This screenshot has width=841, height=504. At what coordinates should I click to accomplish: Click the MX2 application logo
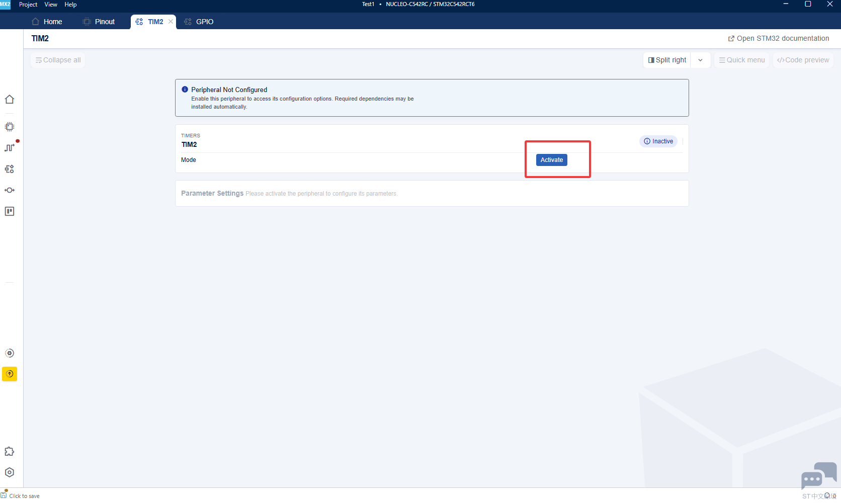(x=5, y=4)
